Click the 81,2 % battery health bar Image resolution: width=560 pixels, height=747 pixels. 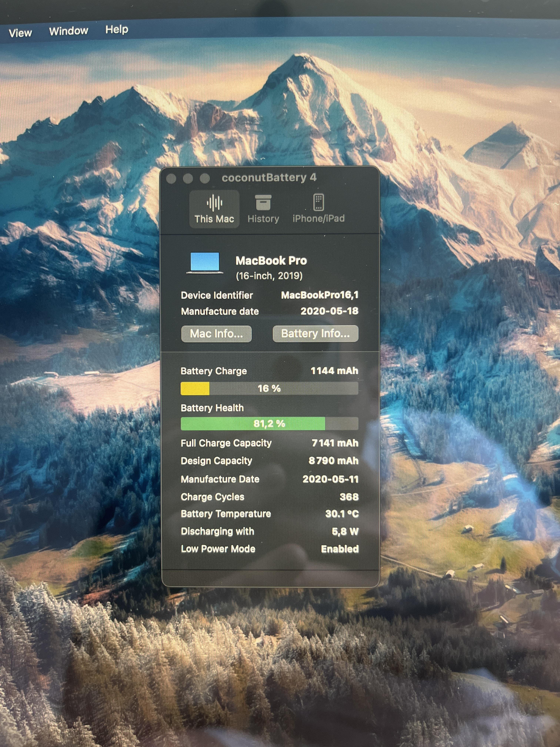269,424
